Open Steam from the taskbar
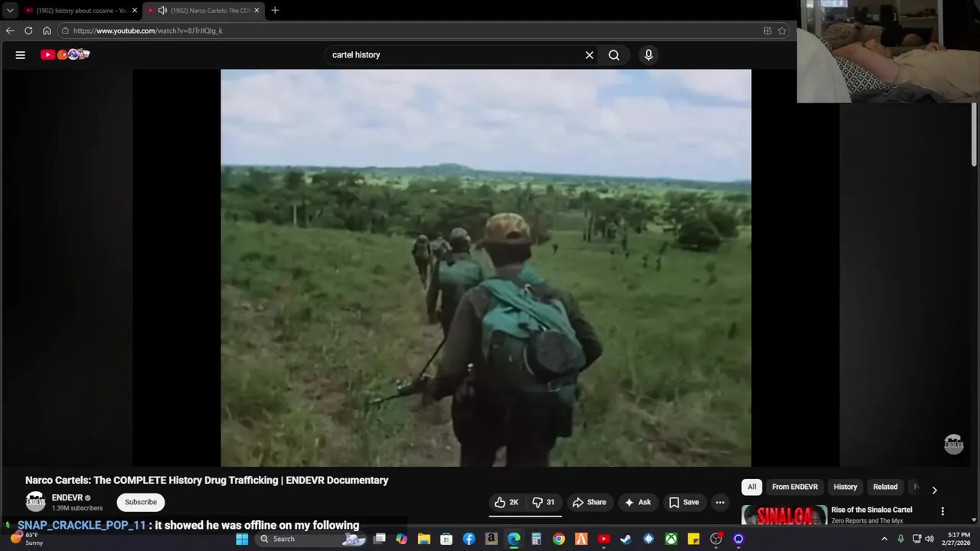Viewport: 980px width, 551px height. 626,539
